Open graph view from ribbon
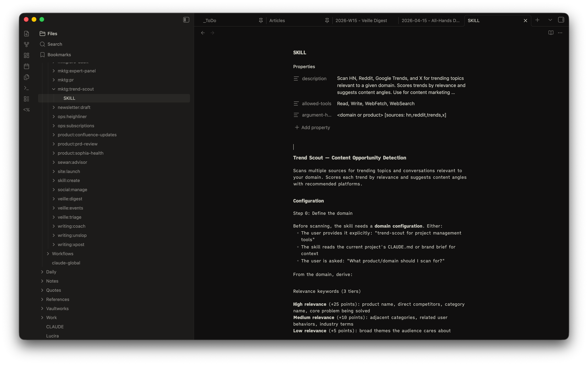588x365 pixels. (26, 44)
